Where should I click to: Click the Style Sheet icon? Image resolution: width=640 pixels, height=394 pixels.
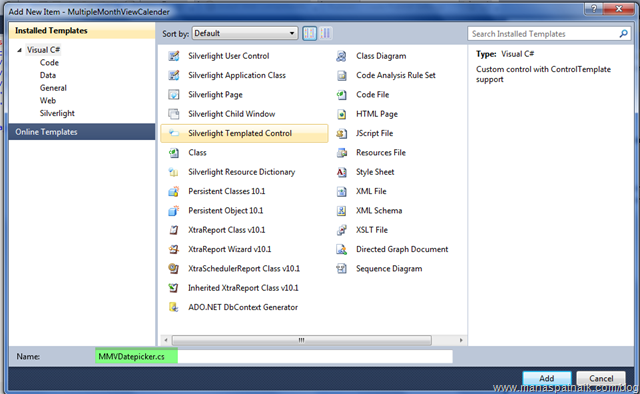342,172
